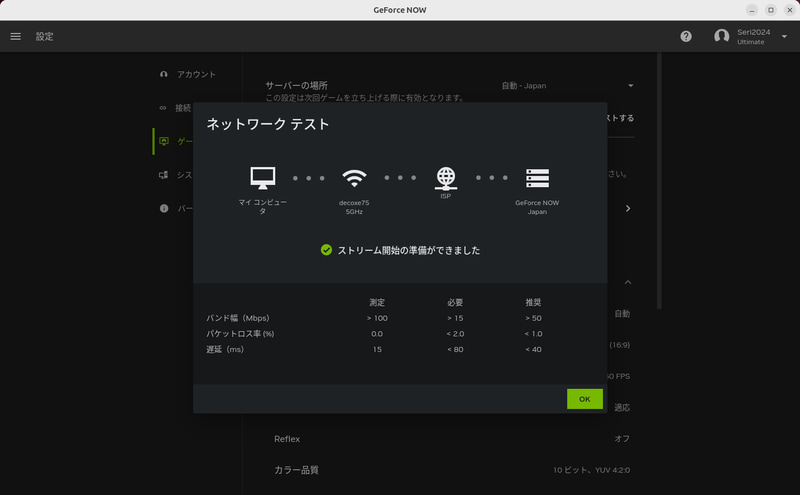
Task: Click the カラー品質 setting label
Action: coord(296,470)
